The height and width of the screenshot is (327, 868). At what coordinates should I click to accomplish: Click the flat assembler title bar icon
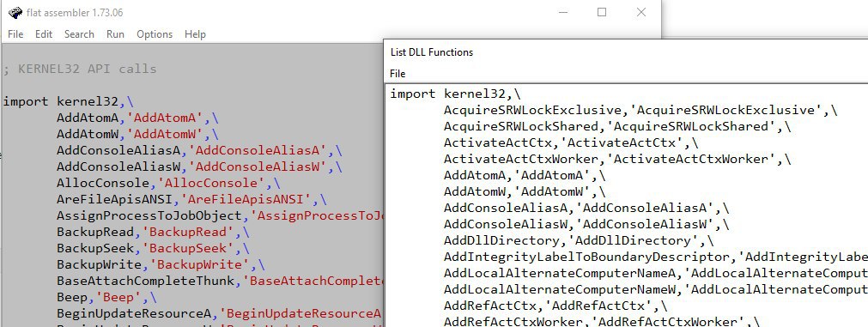point(15,13)
